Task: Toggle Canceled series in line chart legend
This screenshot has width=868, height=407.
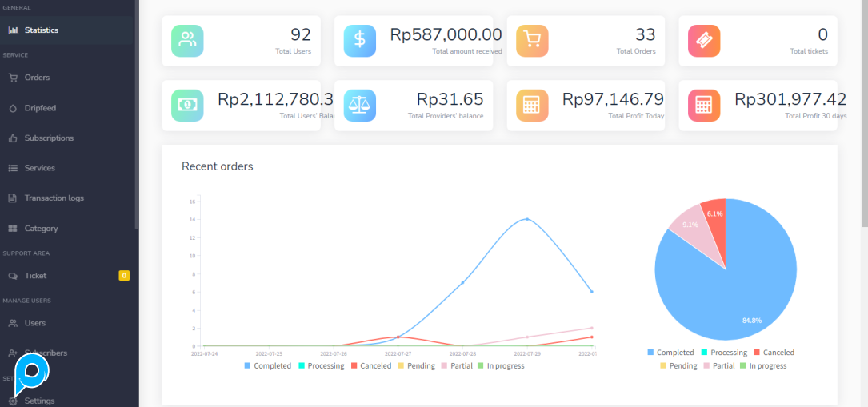Action: tap(370, 366)
